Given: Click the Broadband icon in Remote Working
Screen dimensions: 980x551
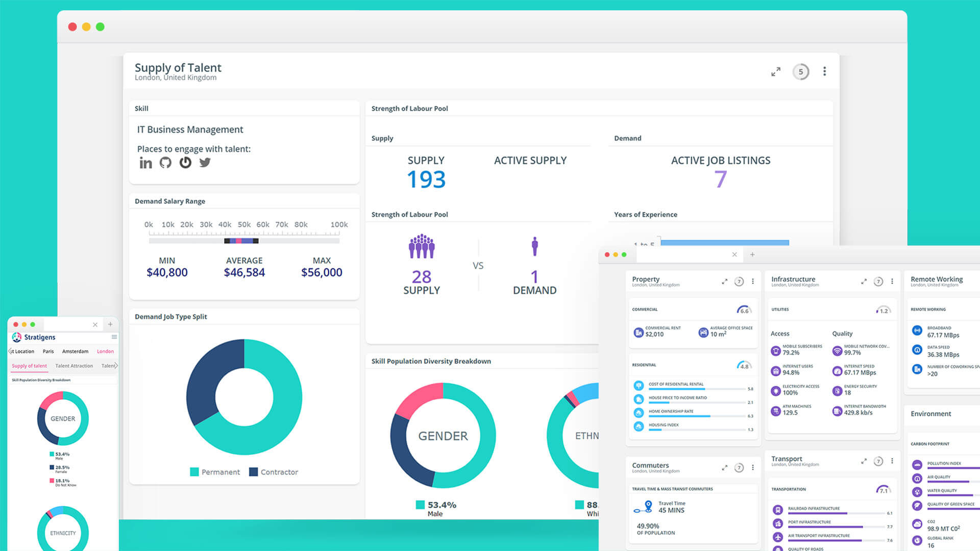Looking at the screenshot, I should pos(917,331).
